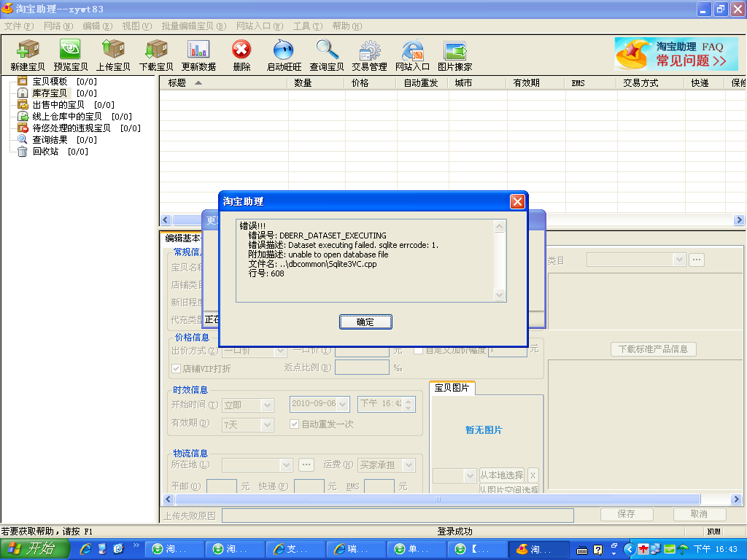
Task: Click the 上传宝贝 upload icon
Action: 113,55
